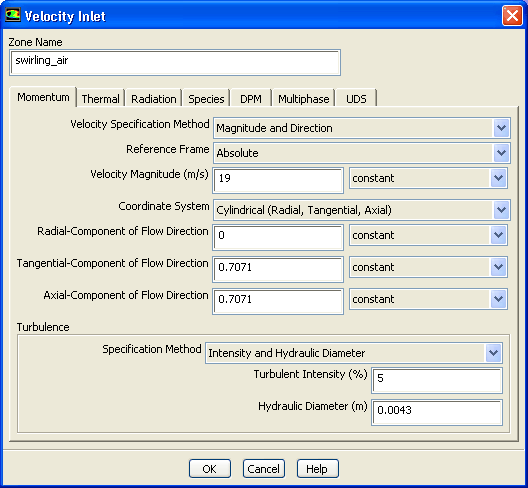This screenshot has height=488, width=528.
Task: Close the Velocity Inlet dialog
Action: 512,15
